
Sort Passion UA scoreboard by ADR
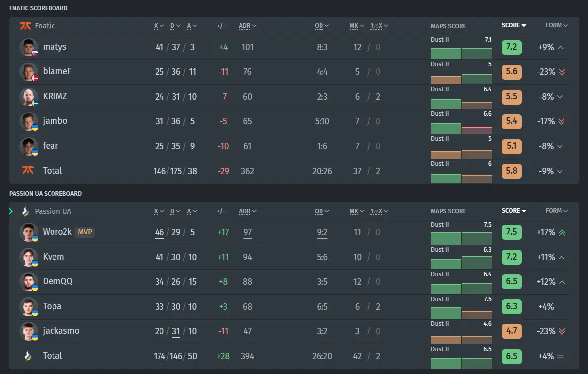pos(248,211)
